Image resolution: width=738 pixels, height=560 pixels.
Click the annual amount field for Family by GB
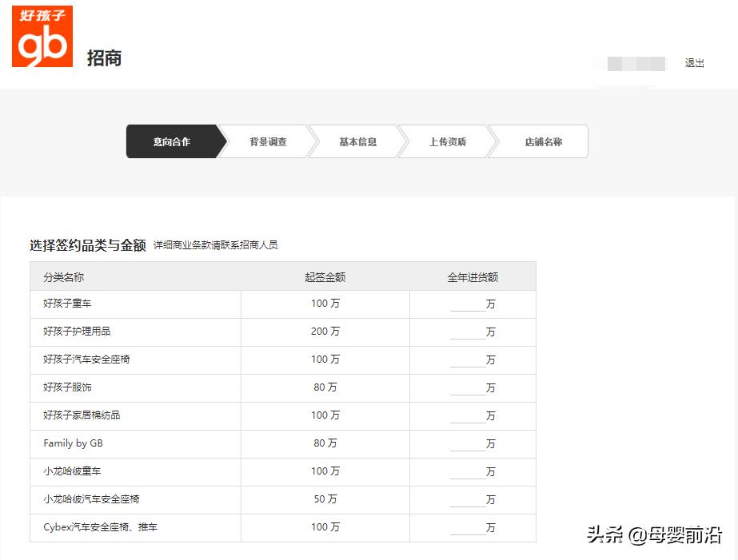(x=468, y=444)
